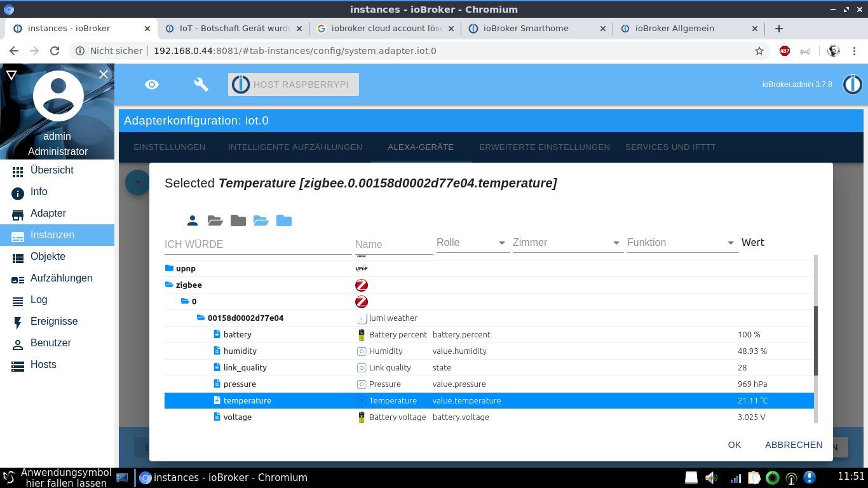Click the admin user avatar
This screenshot has width=868, height=488.
click(x=58, y=96)
